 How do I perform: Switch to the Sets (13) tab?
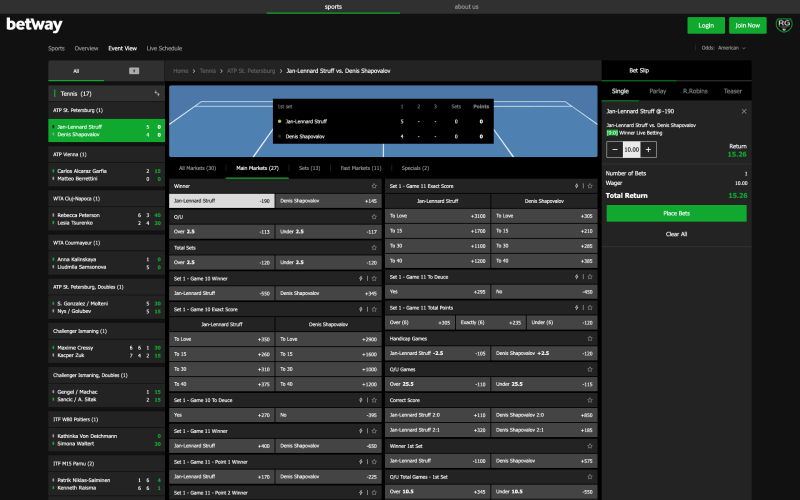coord(309,168)
